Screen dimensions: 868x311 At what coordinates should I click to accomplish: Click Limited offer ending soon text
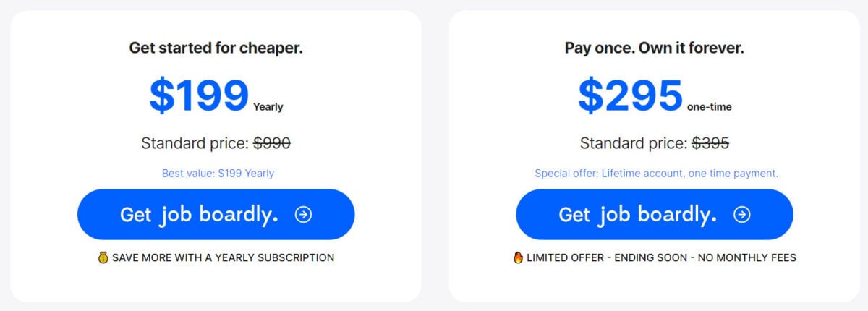[x=661, y=257]
